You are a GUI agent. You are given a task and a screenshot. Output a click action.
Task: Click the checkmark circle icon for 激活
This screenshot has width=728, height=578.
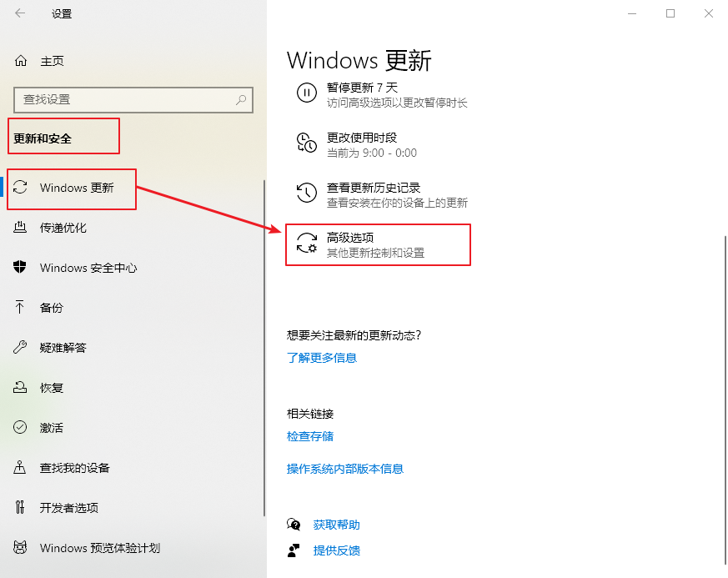coord(20,427)
